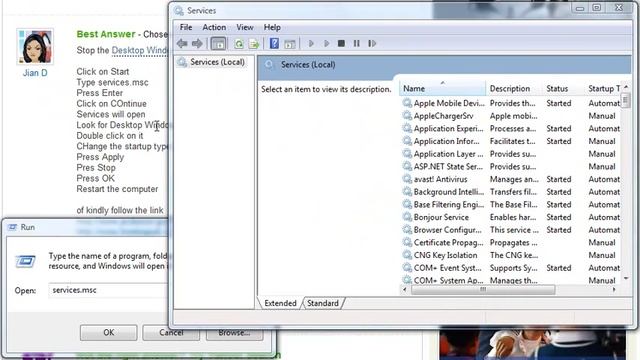The height and width of the screenshot is (360, 640).
Task: Click Manual startup type for AppleChargerSrv
Action: point(602,116)
